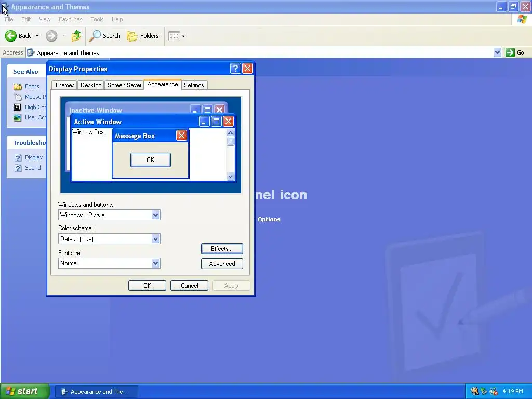Click the Effects... button

pyautogui.click(x=222, y=249)
